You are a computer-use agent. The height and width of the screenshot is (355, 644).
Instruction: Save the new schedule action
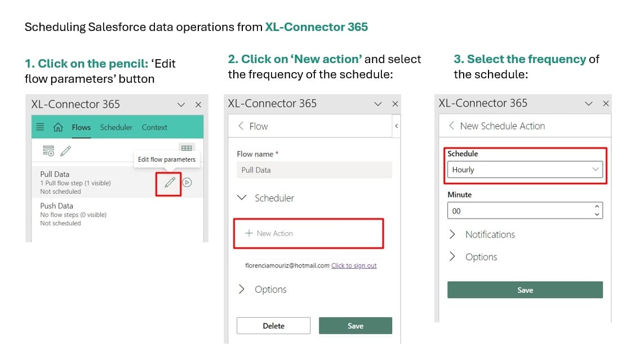coord(525,290)
